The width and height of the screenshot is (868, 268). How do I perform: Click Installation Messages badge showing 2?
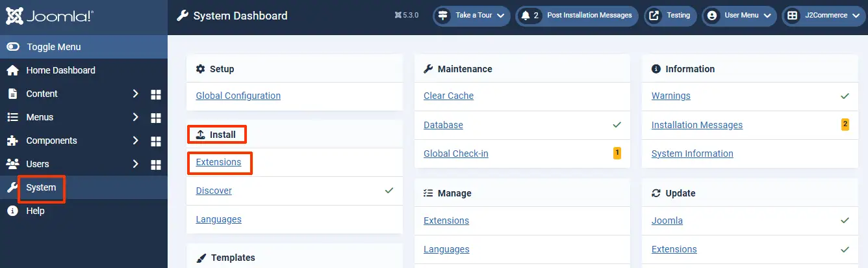pyautogui.click(x=845, y=124)
